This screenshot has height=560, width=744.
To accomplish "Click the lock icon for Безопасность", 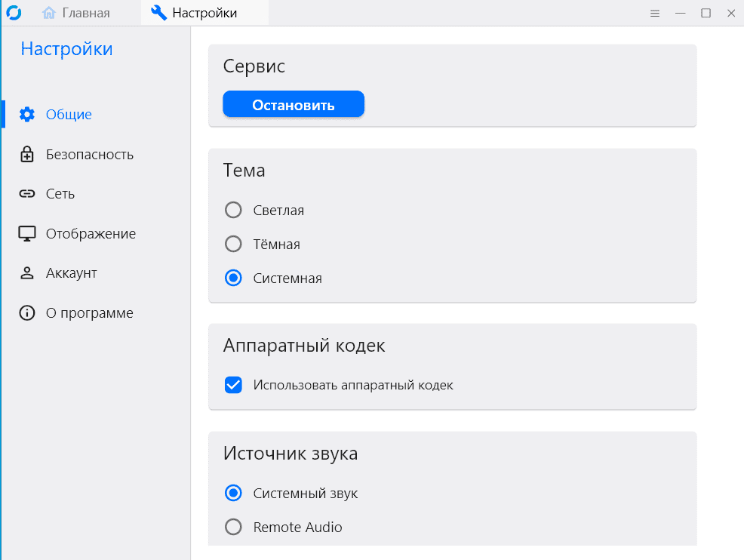I will (27, 155).
